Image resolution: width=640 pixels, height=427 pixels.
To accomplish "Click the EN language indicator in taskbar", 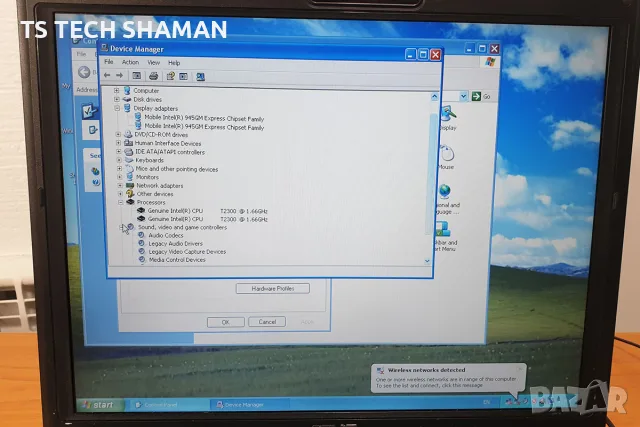I will (487, 402).
